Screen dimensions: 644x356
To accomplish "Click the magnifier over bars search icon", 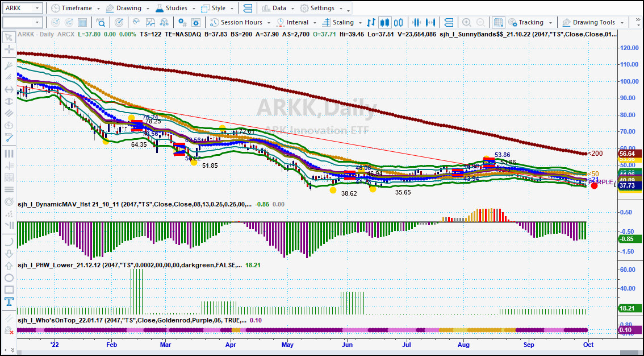I will [x=100, y=22].
